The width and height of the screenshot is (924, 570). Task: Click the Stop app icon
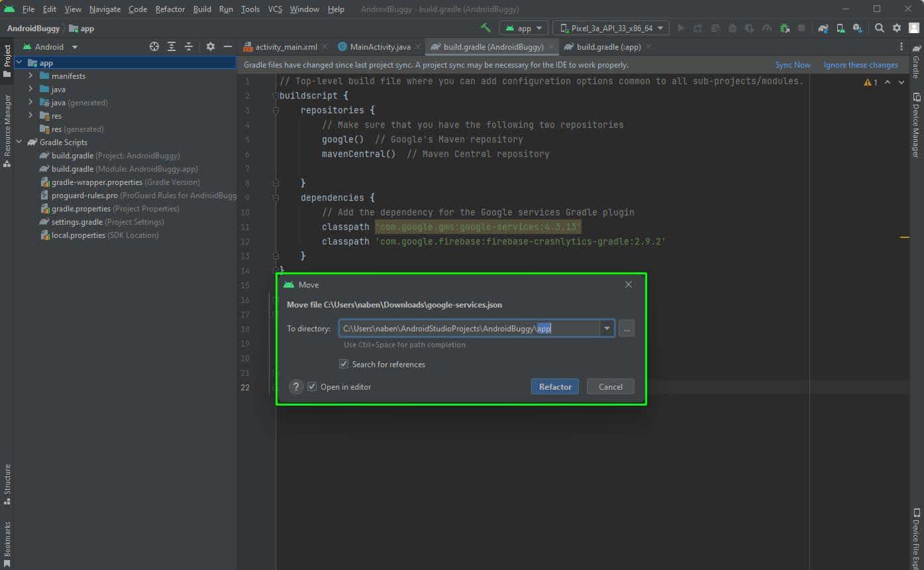[801, 28]
